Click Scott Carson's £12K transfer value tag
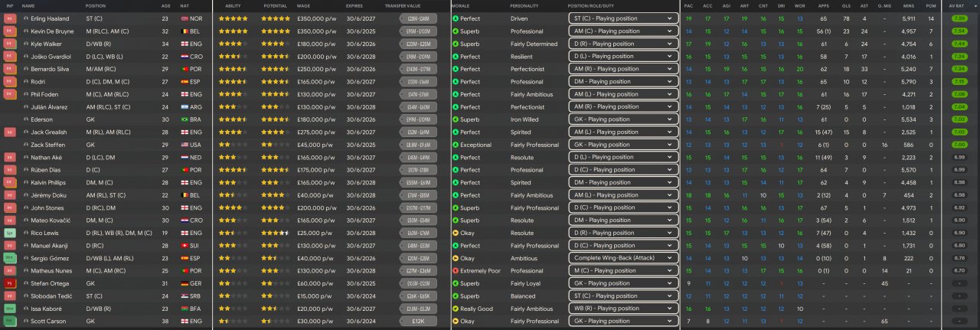 tap(418, 321)
